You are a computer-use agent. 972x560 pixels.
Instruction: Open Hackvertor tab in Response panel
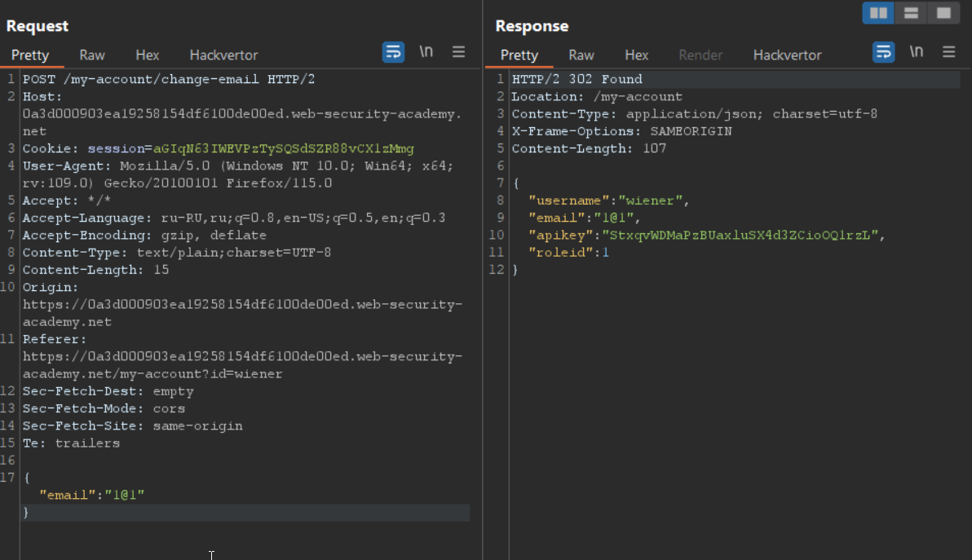pos(787,55)
